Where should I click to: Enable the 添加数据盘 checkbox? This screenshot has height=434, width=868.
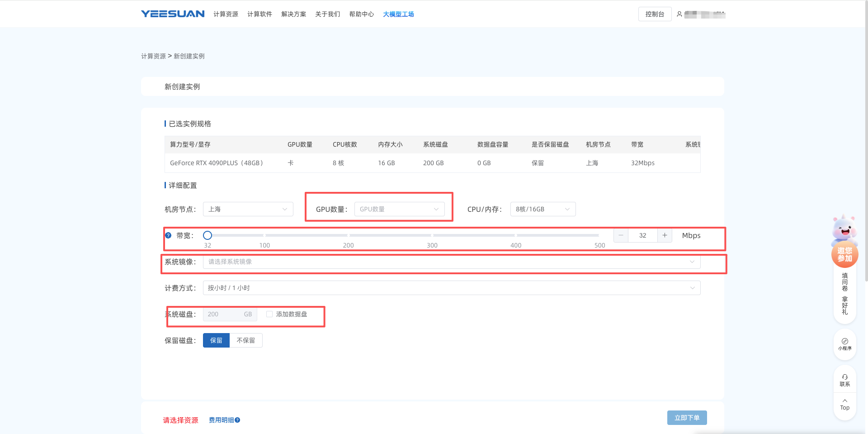(269, 314)
